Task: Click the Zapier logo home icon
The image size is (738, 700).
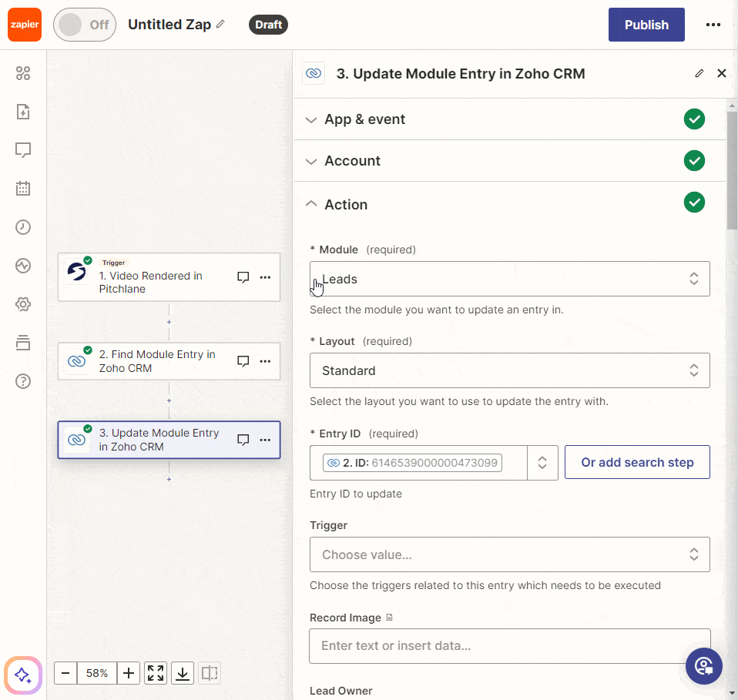Action: point(25,25)
